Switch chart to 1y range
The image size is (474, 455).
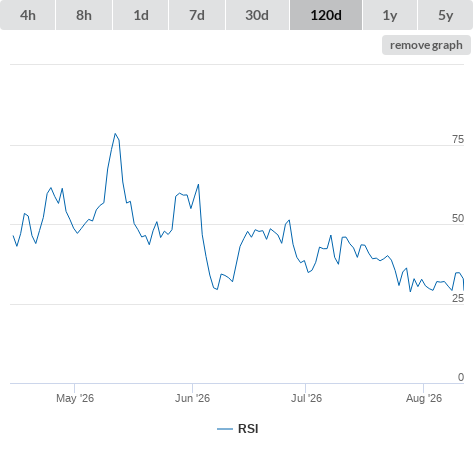[x=390, y=15]
